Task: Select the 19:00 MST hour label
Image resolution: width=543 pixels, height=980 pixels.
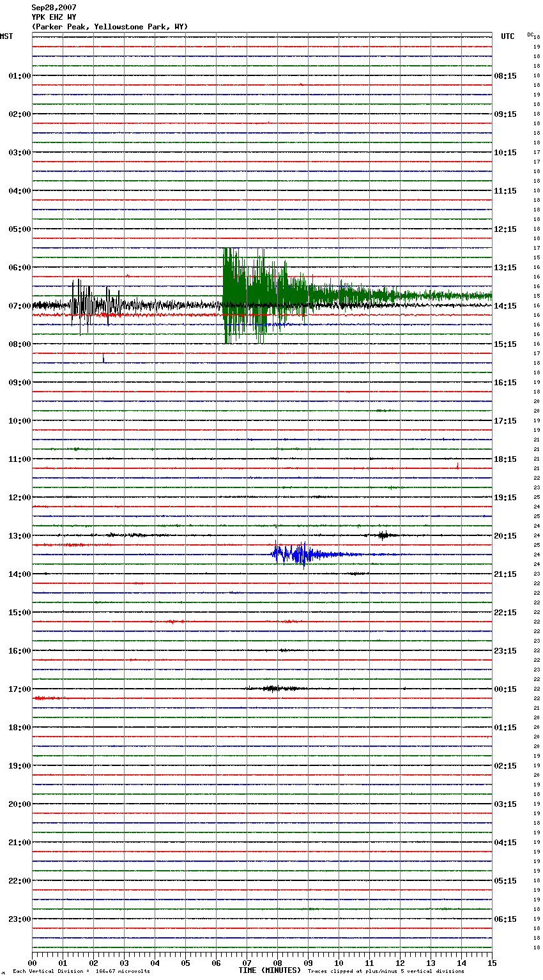Action: (x=20, y=766)
